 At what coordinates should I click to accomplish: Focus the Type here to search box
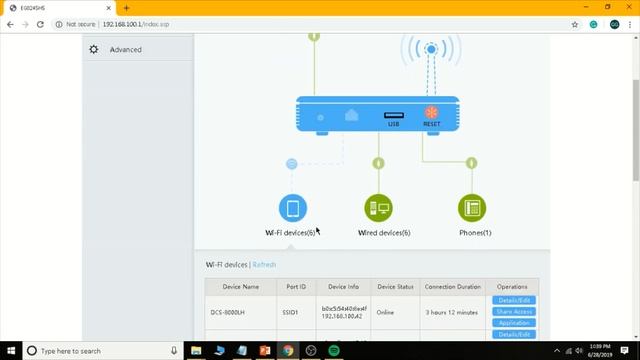[x=103, y=351]
